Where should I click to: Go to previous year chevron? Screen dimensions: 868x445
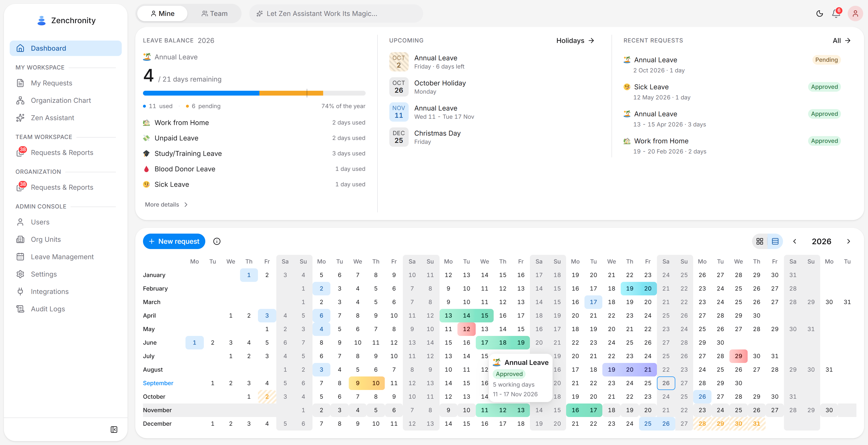pyautogui.click(x=795, y=241)
